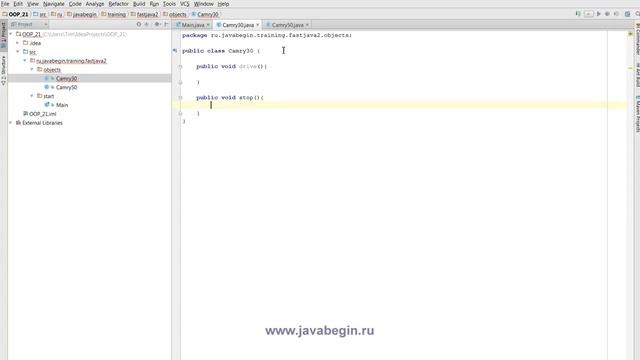
Task: Expand the External Libraries node
Action: point(11,122)
